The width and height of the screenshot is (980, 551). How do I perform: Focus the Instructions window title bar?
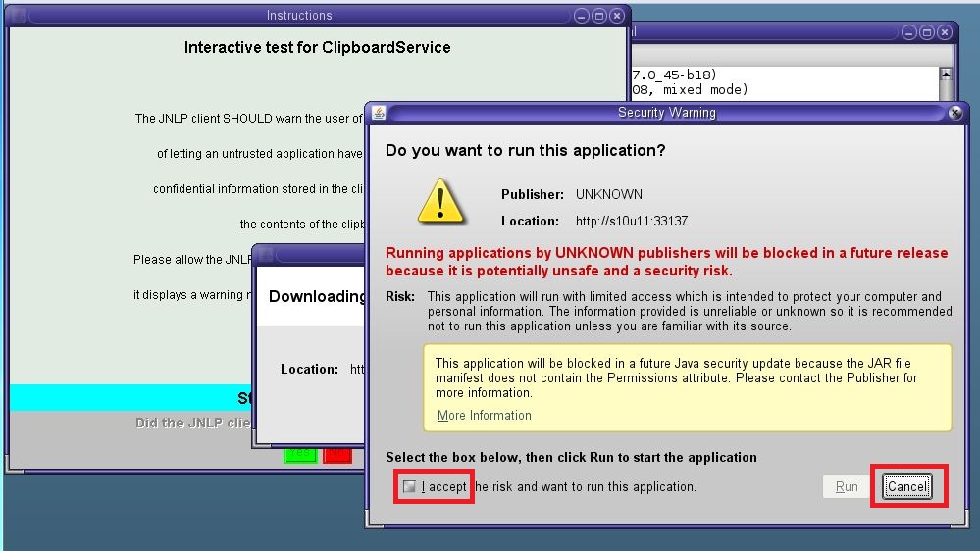[299, 16]
